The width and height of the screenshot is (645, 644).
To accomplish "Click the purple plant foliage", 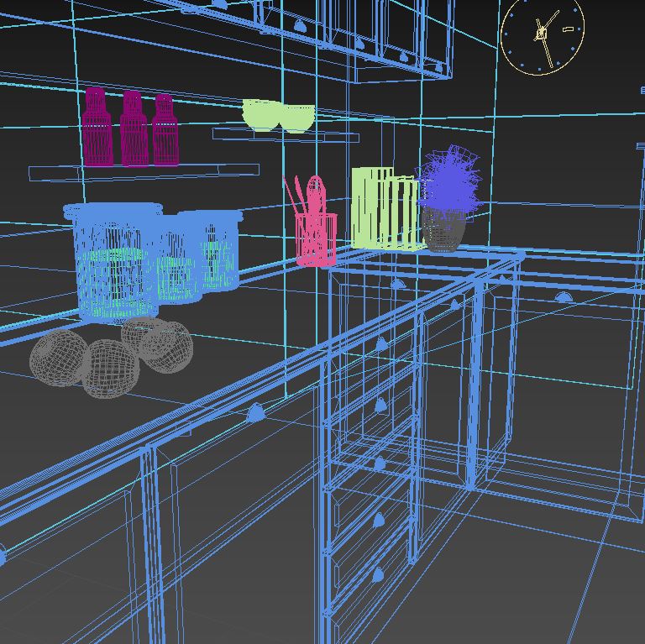I will [448, 181].
